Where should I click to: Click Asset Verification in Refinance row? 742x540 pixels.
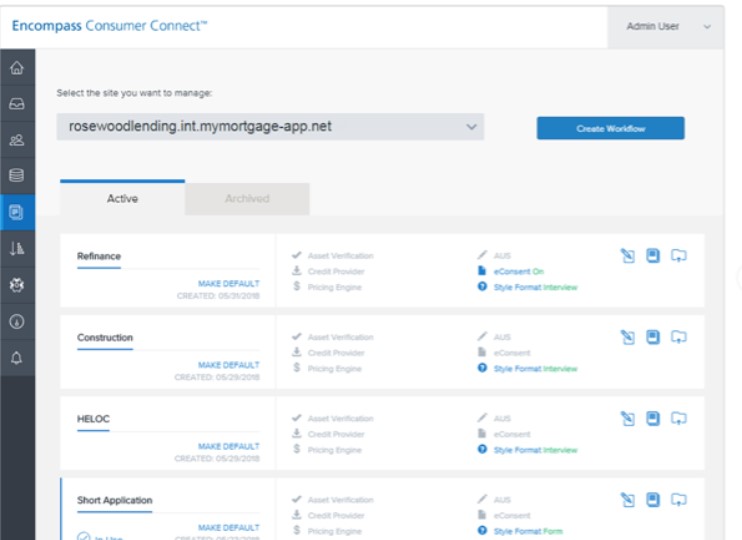[340, 256]
